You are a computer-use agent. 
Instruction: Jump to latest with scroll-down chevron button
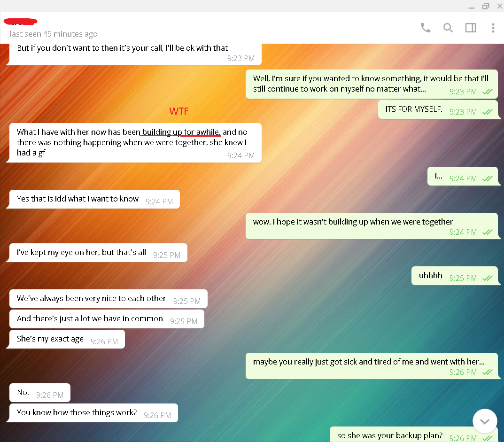point(485,421)
